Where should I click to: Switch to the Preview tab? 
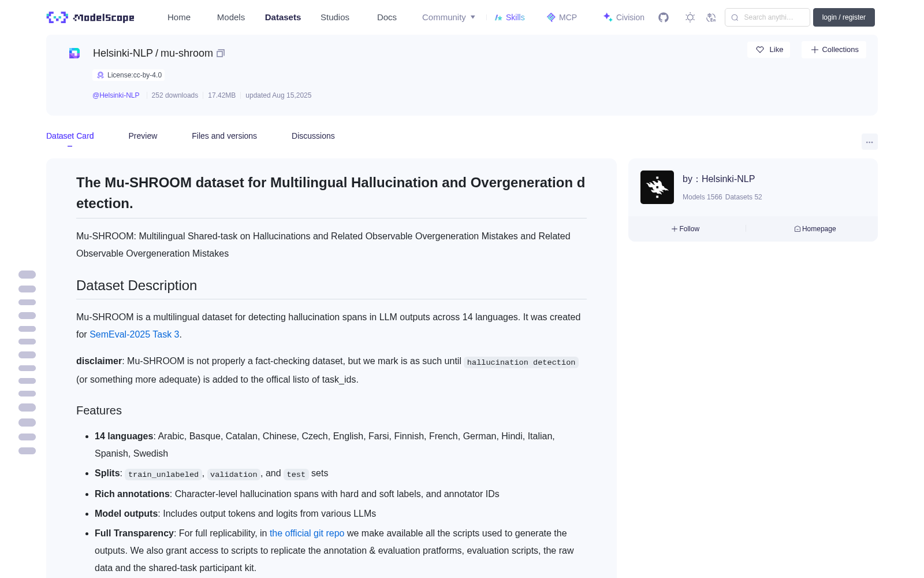click(143, 136)
